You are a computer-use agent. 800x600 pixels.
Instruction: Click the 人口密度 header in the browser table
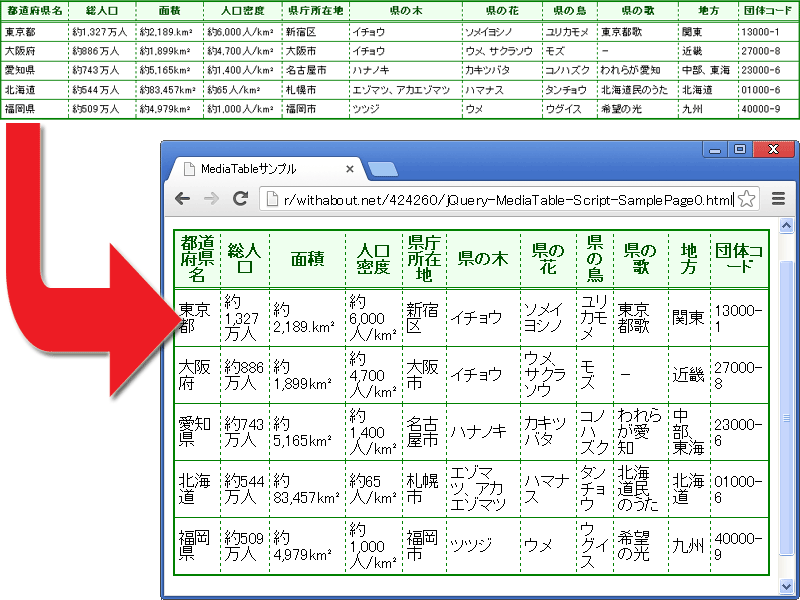(x=373, y=258)
